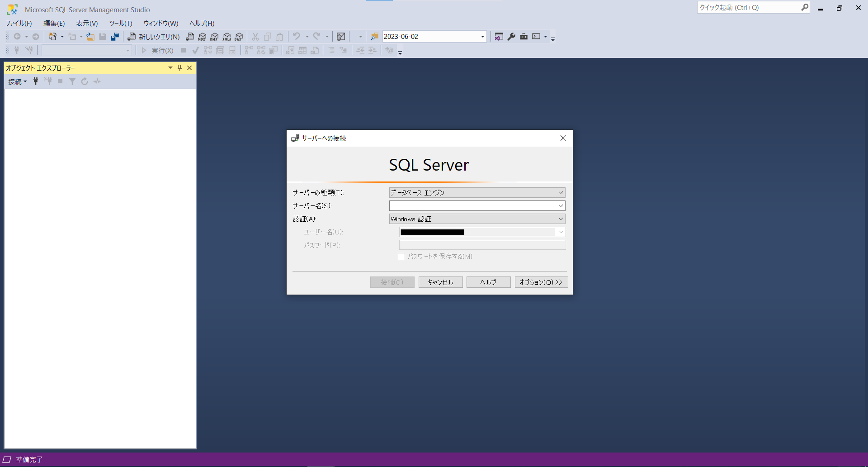Save the current item
Image resolution: width=868 pixels, height=467 pixels.
(x=102, y=36)
